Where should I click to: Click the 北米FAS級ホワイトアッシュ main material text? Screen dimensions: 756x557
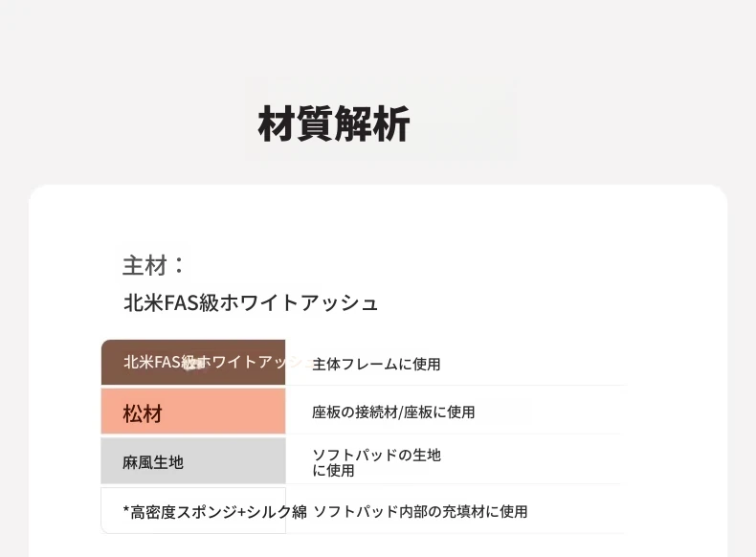251,302
